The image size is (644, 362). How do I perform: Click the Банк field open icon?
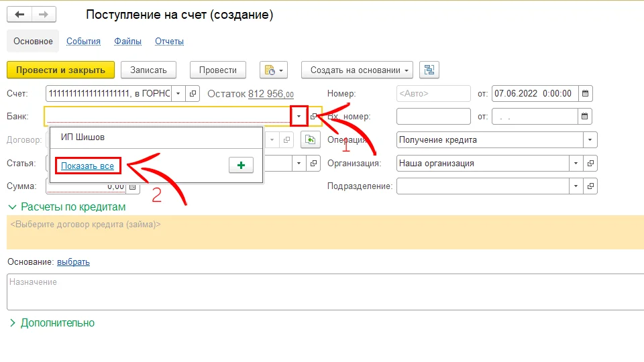[314, 117]
